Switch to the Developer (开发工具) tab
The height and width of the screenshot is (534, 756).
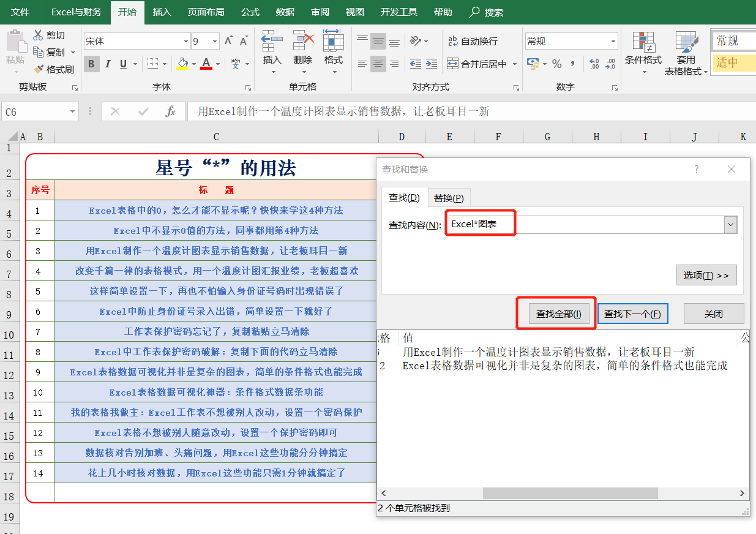[399, 12]
